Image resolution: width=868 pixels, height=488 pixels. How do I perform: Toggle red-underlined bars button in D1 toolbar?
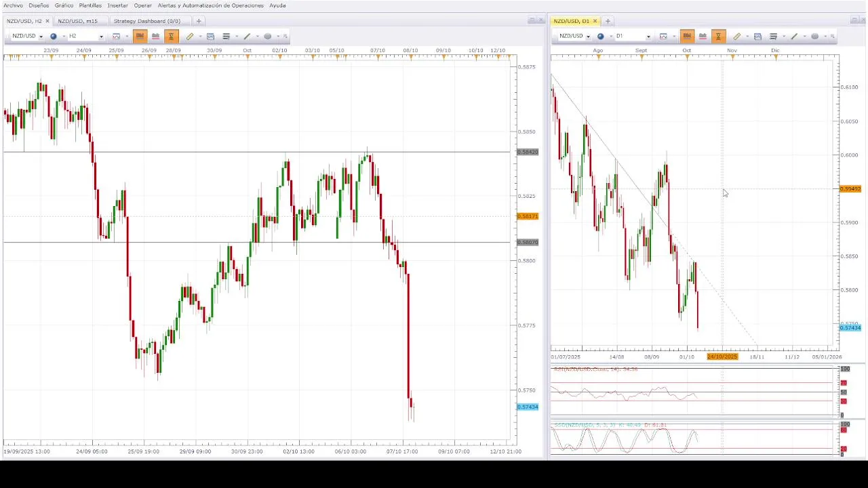tap(703, 37)
